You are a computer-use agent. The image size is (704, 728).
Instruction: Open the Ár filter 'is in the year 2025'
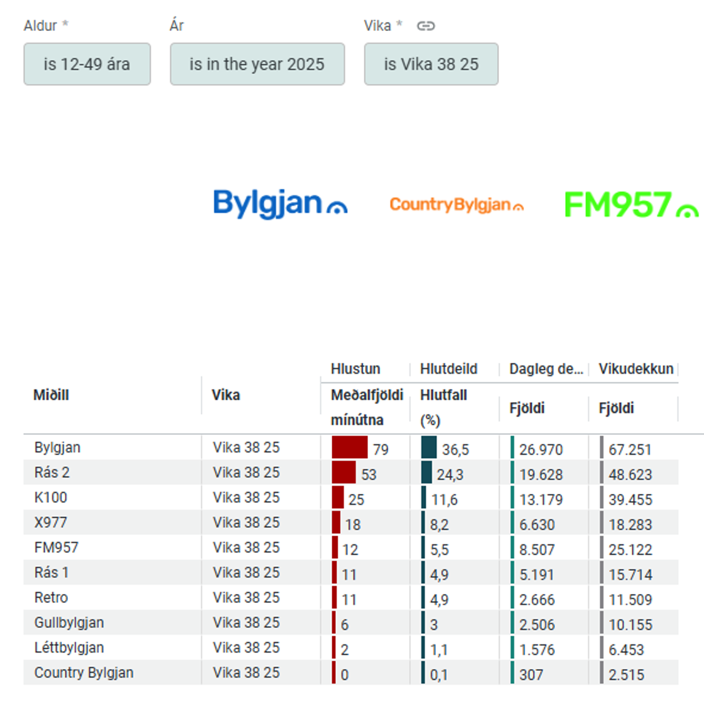257,64
